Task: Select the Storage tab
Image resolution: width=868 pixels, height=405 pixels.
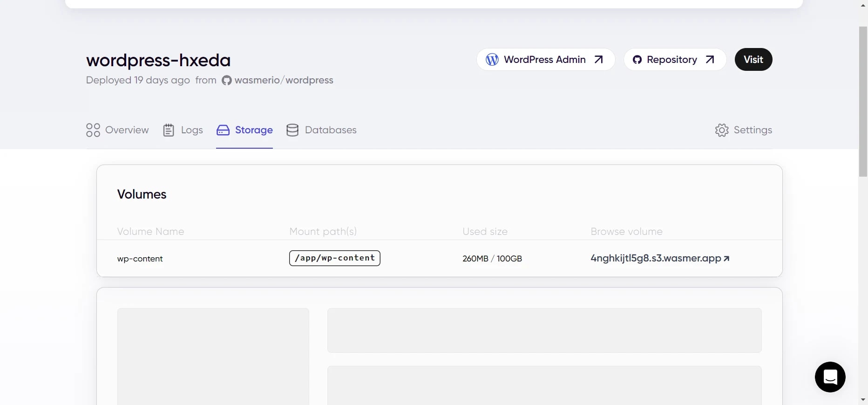Action: coord(244,130)
